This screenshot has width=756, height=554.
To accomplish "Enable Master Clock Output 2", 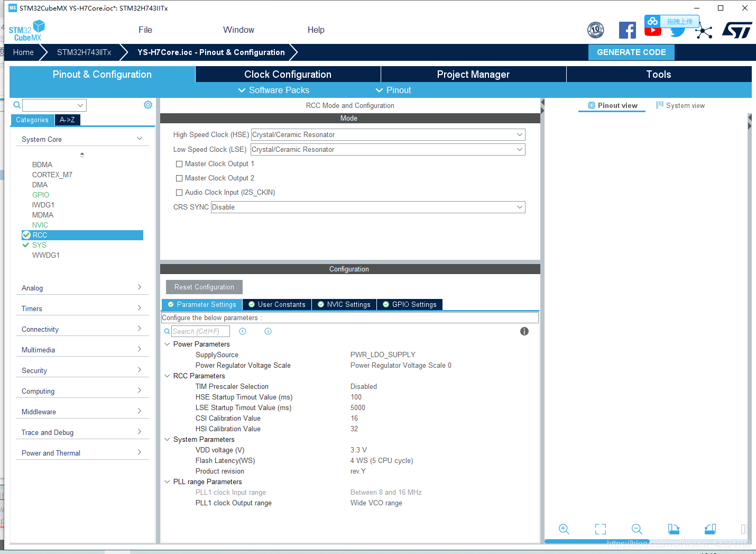I will pyautogui.click(x=179, y=178).
